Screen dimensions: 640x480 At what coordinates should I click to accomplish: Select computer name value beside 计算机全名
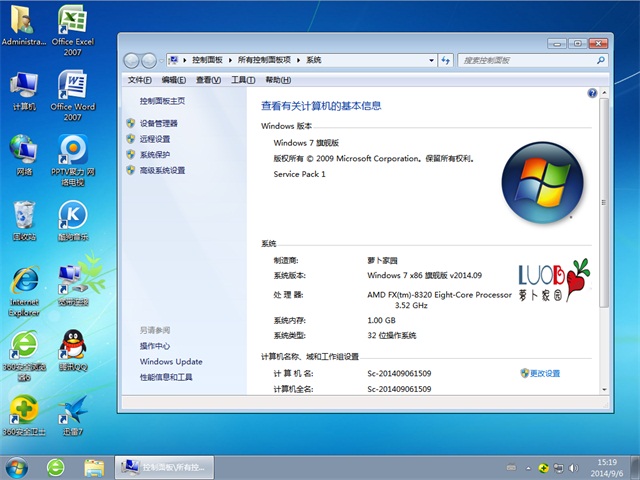point(399,389)
